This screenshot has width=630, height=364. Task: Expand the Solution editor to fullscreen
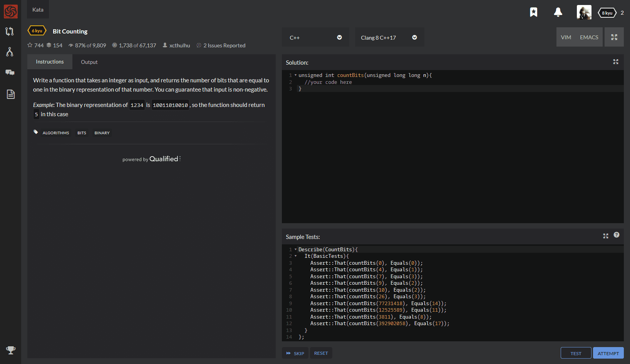(x=616, y=62)
